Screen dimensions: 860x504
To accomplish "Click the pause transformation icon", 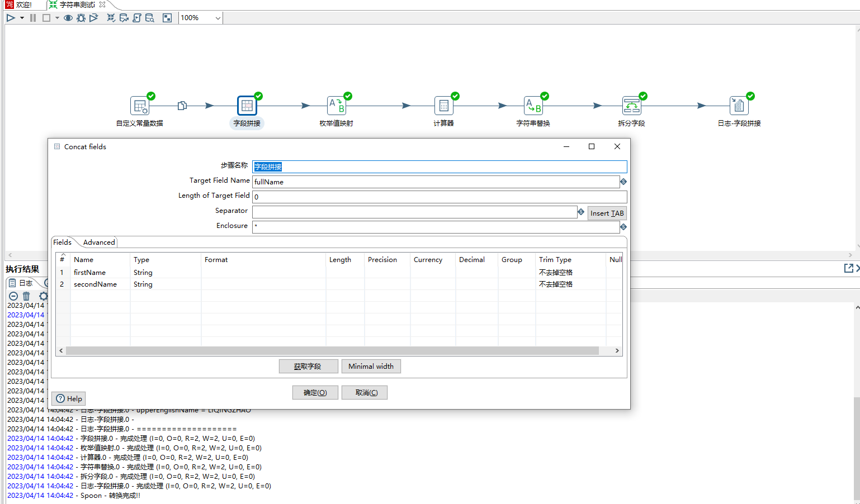I will pyautogui.click(x=33, y=18).
